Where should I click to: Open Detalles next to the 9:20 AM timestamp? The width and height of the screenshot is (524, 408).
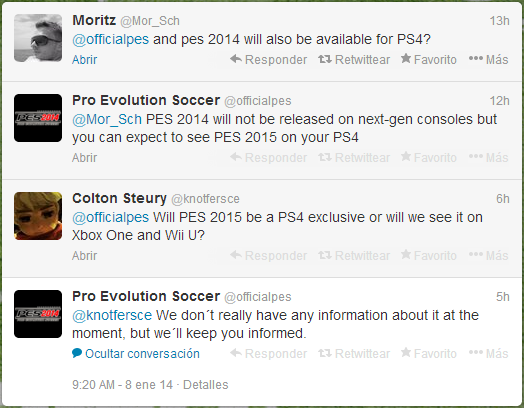coord(206,385)
